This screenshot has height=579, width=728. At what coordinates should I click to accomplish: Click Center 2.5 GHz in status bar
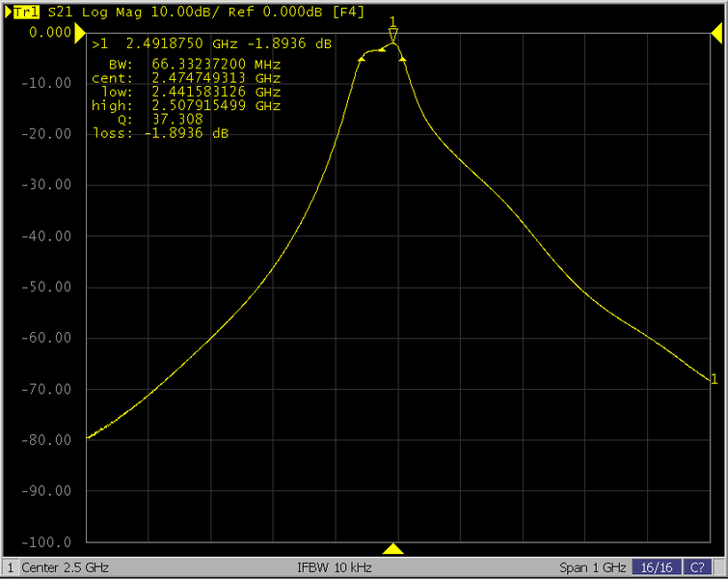point(66,566)
